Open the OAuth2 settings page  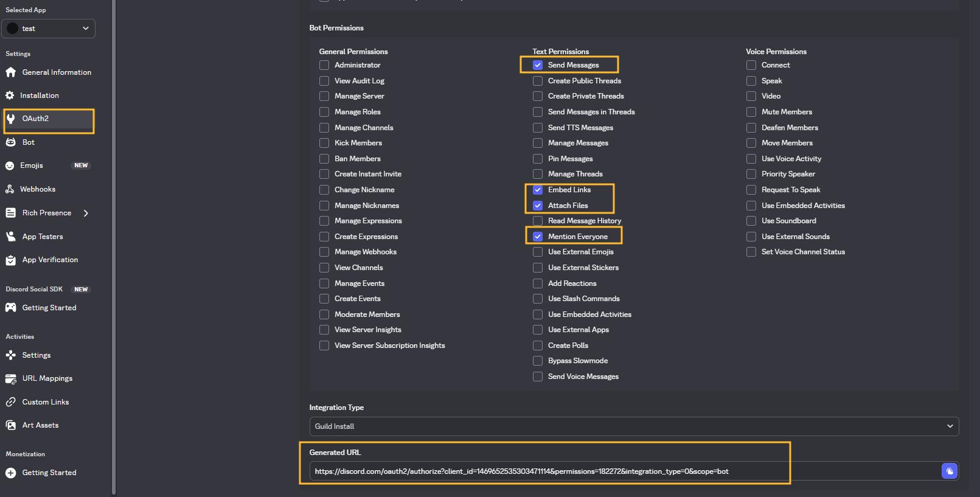pos(35,119)
